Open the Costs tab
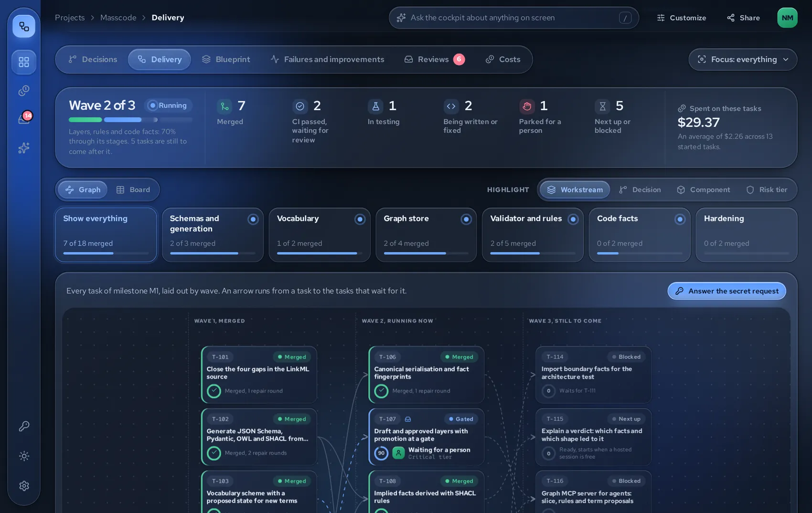 [503, 59]
